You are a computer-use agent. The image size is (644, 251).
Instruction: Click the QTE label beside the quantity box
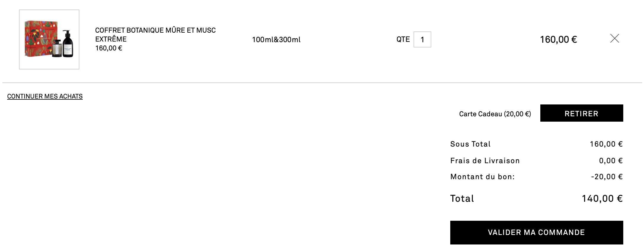coord(403,39)
